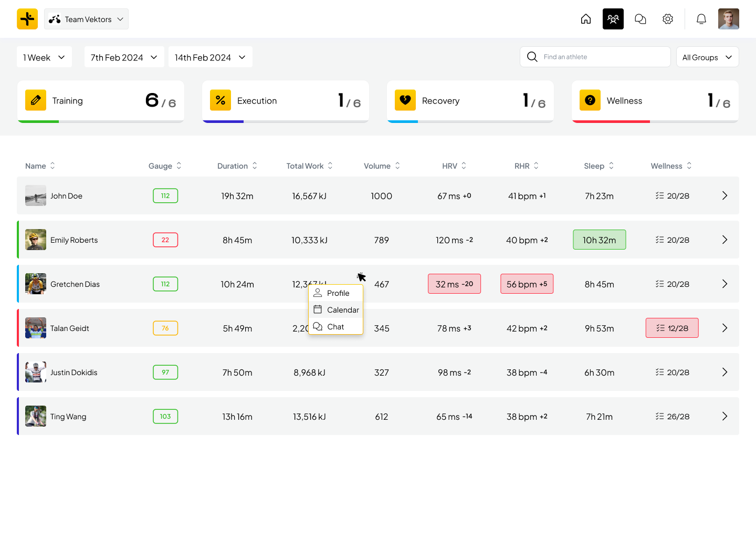The width and height of the screenshot is (756, 538).
Task: Select Calendar in the context menu
Action: click(x=336, y=310)
